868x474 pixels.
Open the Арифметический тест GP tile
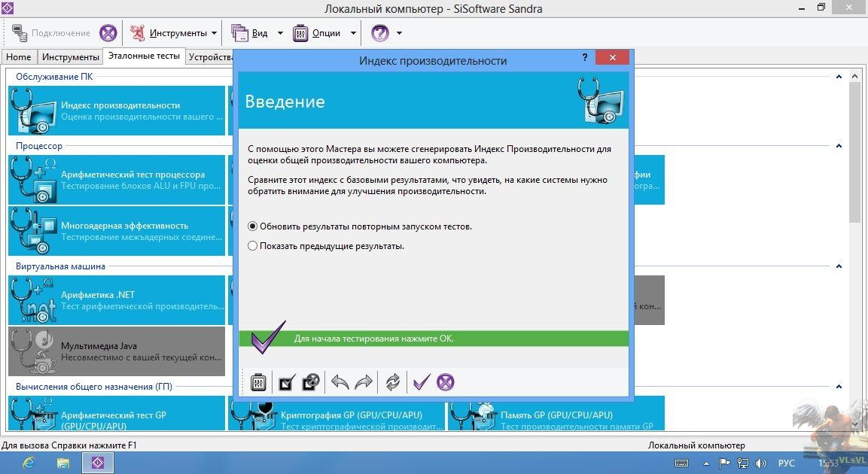tap(117, 413)
